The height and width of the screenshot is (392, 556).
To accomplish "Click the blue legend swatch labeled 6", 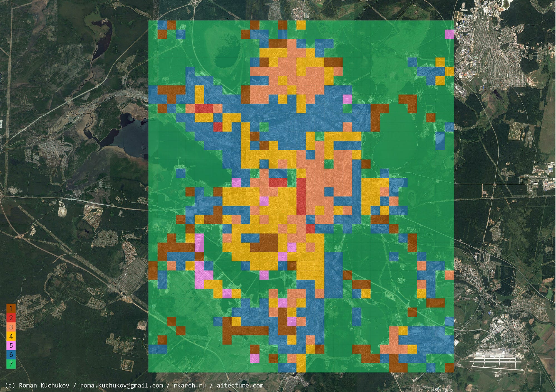I will (x=11, y=354).
